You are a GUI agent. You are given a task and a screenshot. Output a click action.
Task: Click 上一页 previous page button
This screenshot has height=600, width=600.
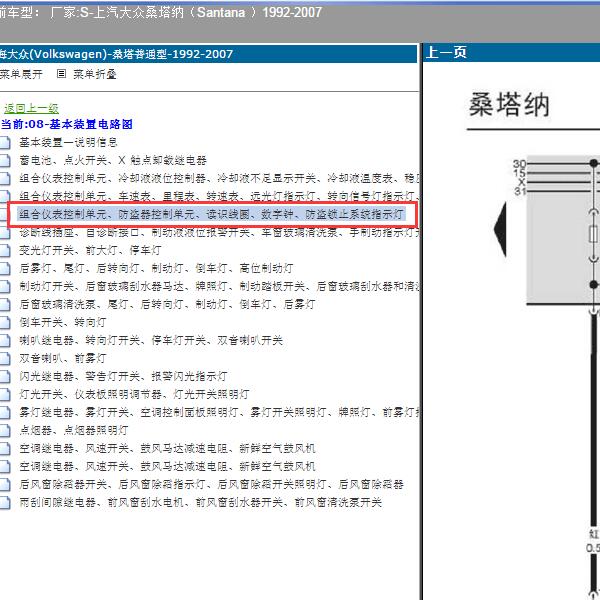click(446, 52)
